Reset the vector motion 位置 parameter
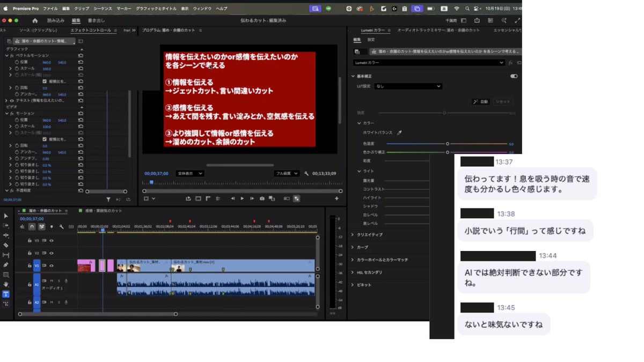This screenshot has width=644, height=362. pos(80,62)
